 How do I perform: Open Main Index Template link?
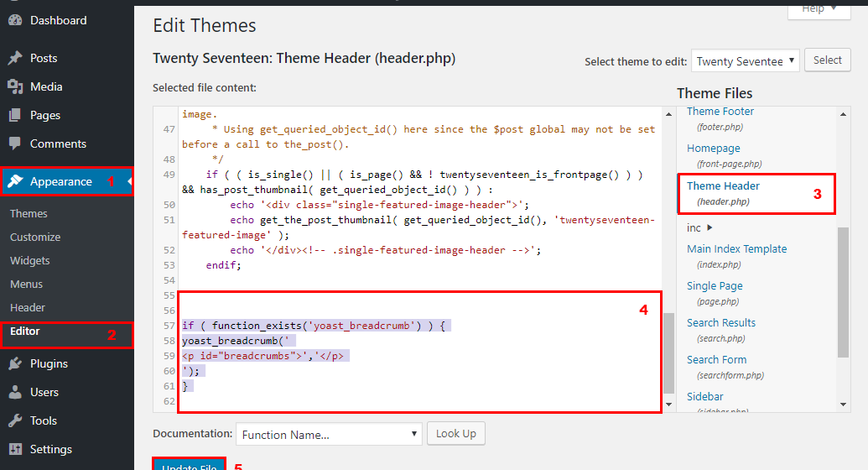[x=737, y=249]
